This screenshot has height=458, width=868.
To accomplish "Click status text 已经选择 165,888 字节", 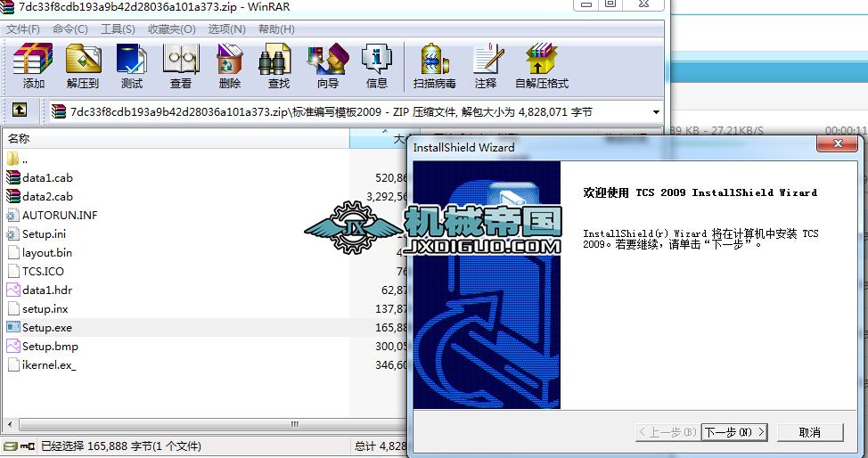I will click(120, 446).
